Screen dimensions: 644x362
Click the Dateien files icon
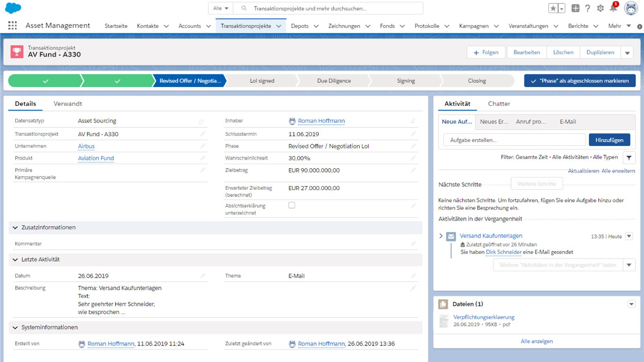[443, 304]
